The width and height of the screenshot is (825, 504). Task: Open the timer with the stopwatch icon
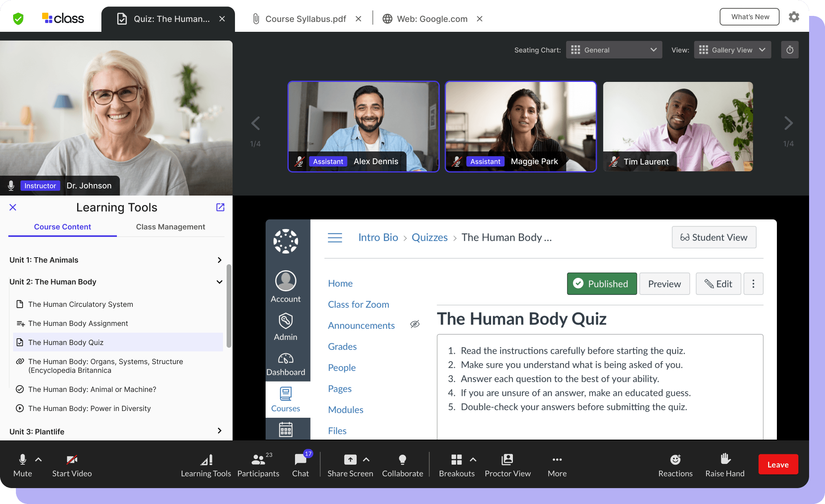(790, 50)
